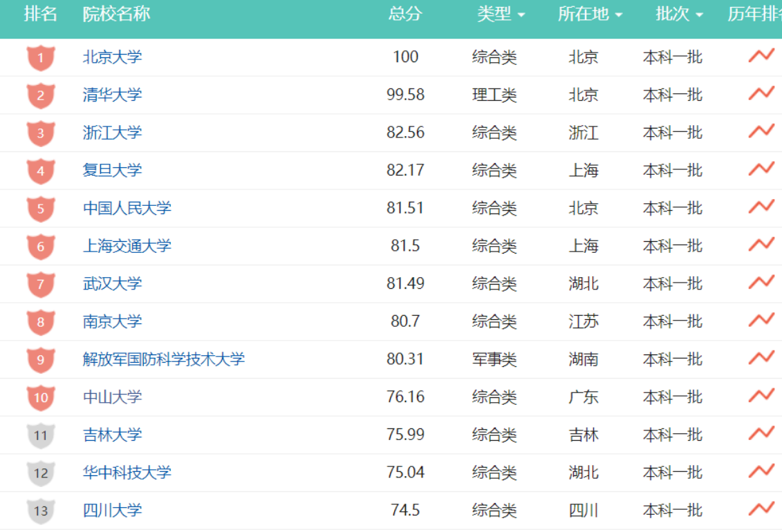Open trend chart icon for 南京大学
Image resolution: width=782 pixels, height=532 pixels.
(x=761, y=320)
